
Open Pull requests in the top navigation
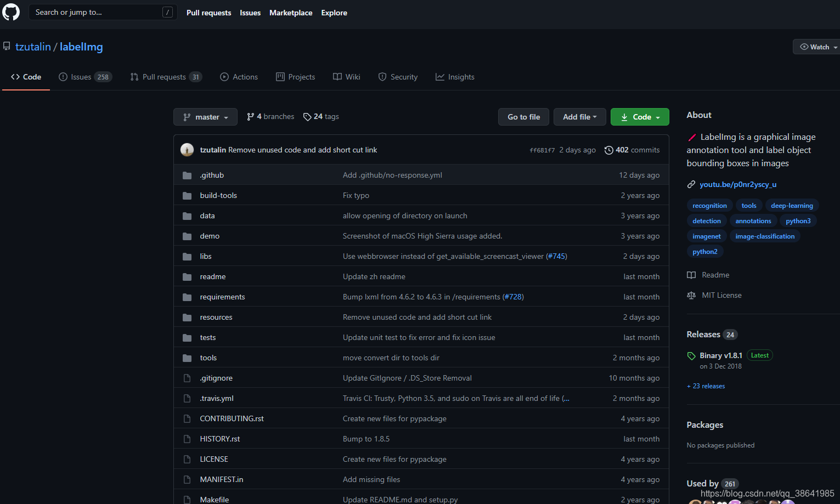[x=208, y=13]
